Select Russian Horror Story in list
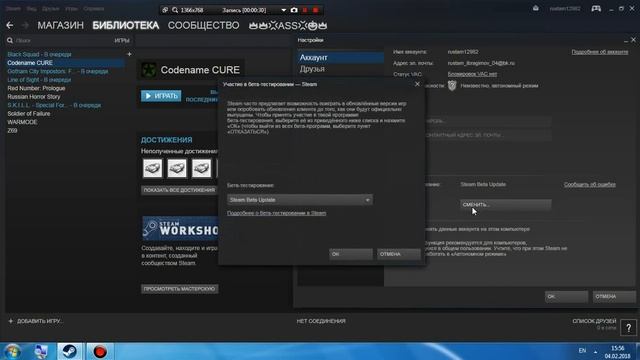 click(34, 97)
